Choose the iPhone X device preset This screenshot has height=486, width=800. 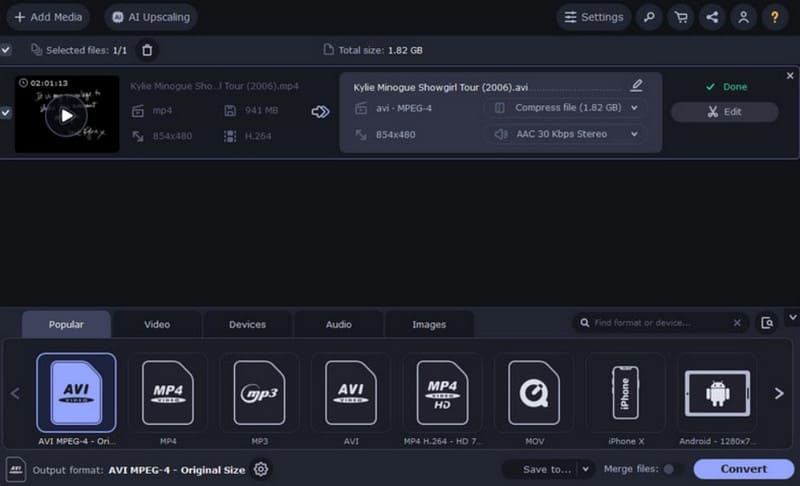click(x=625, y=391)
